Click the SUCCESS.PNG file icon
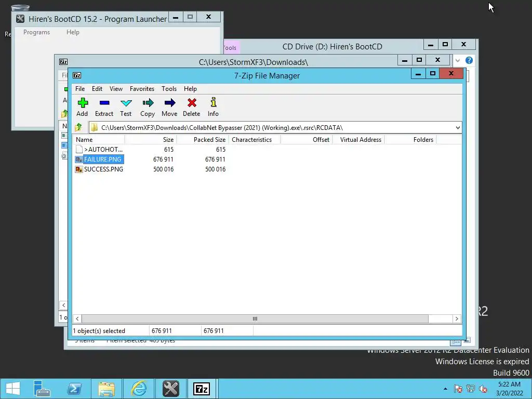This screenshot has height=399, width=532. pyautogui.click(x=79, y=169)
